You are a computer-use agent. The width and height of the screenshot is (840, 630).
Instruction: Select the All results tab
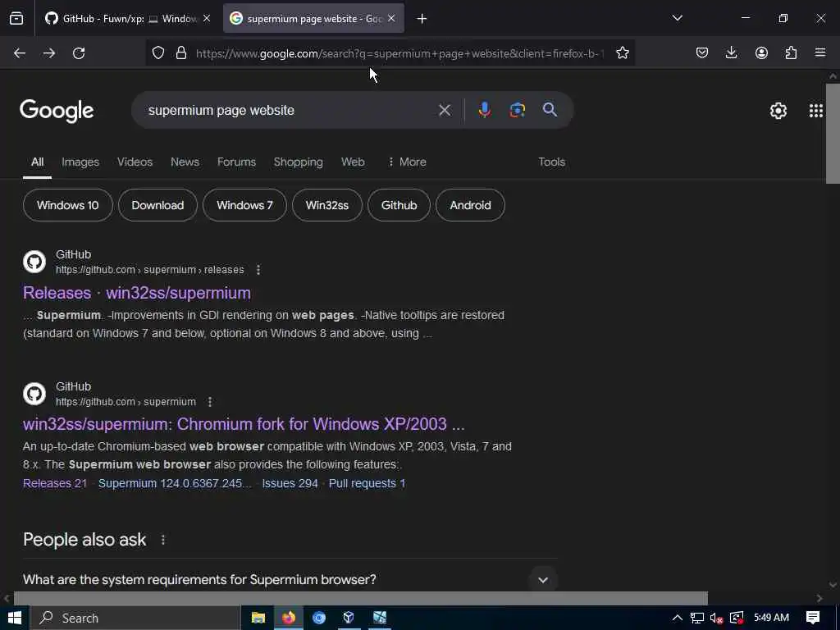(x=37, y=162)
